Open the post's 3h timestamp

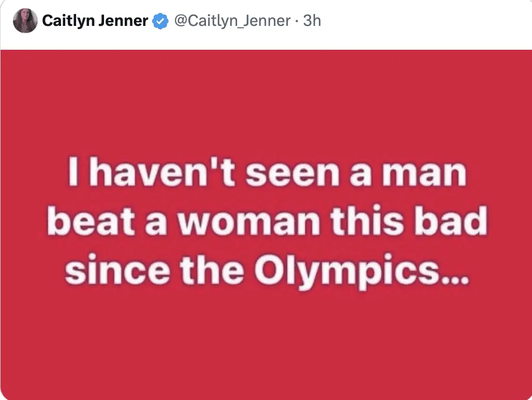click(x=312, y=21)
